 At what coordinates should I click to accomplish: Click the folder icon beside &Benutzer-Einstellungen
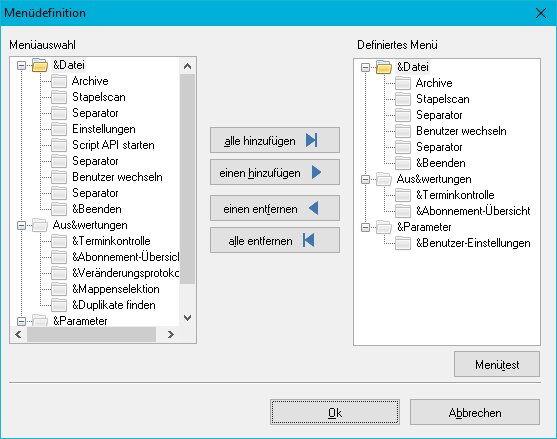click(x=403, y=243)
